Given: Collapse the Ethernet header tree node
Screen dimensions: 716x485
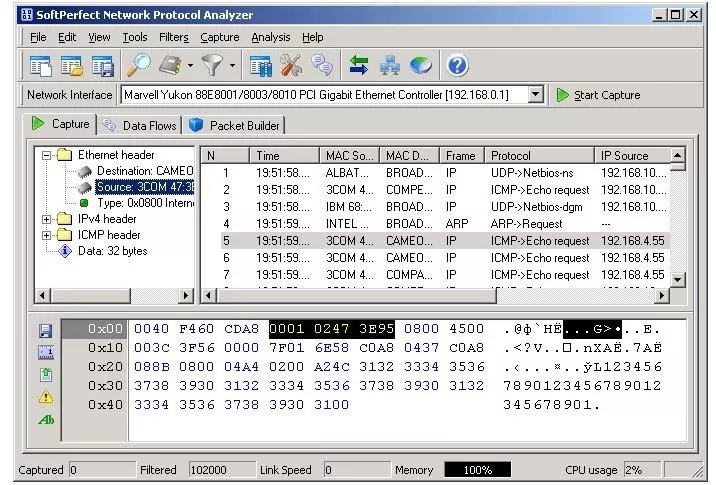Looking at the screenshot, I should coord(47,156).
